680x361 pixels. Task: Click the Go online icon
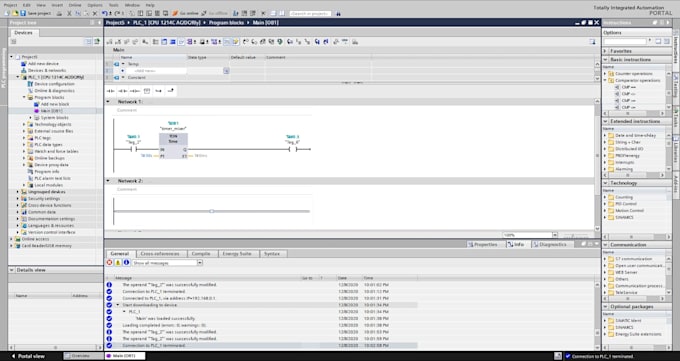pyautogui.click(x=175, y=13)
